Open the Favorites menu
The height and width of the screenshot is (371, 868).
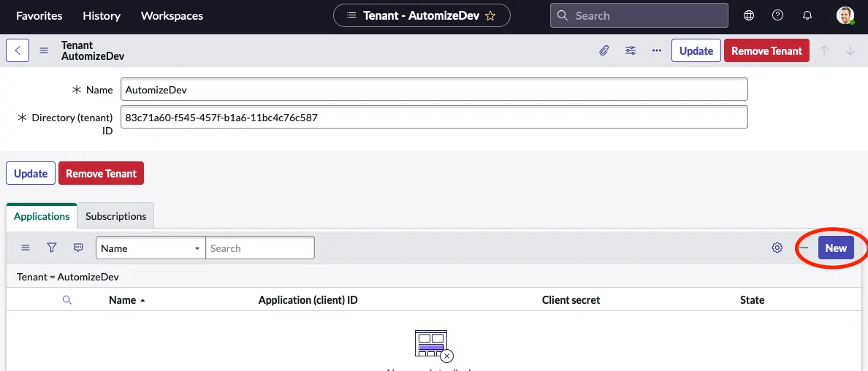click(x=39, y=16)
